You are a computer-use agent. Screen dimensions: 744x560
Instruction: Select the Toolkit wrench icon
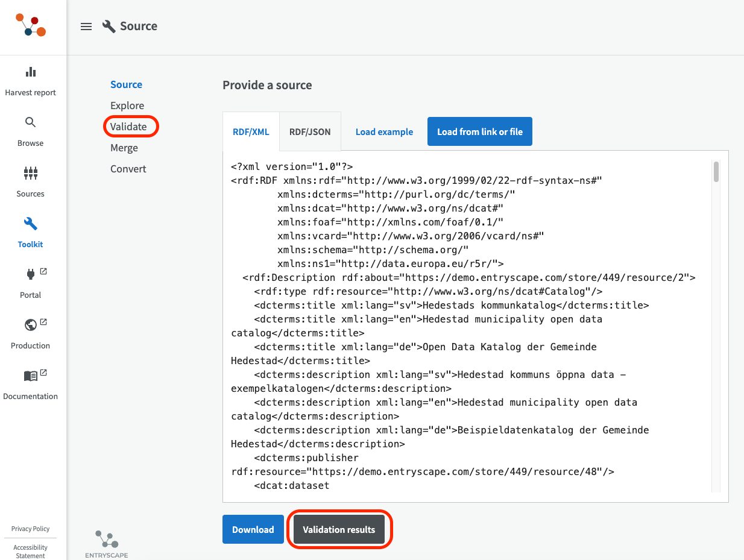point(30,224)
